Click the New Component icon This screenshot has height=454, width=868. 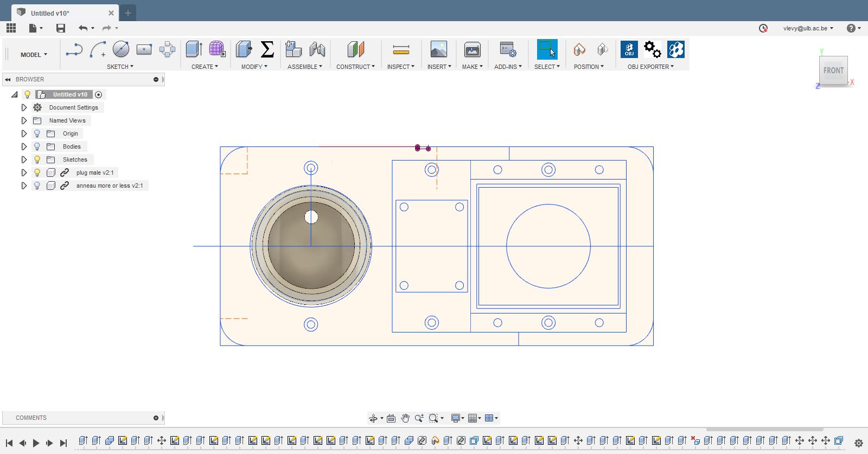click(293, 49)
